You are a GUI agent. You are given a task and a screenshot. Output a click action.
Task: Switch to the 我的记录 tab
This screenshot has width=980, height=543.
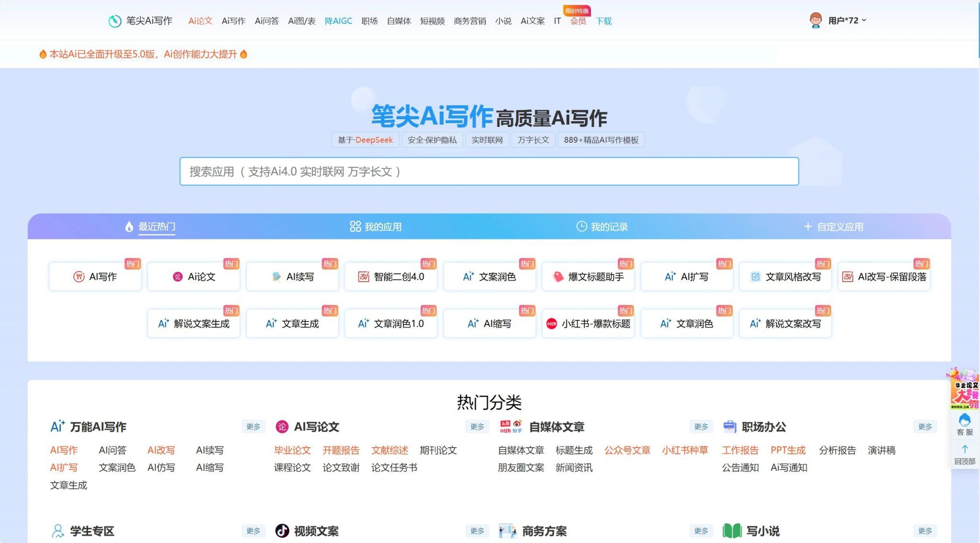(x=602, y=227)
